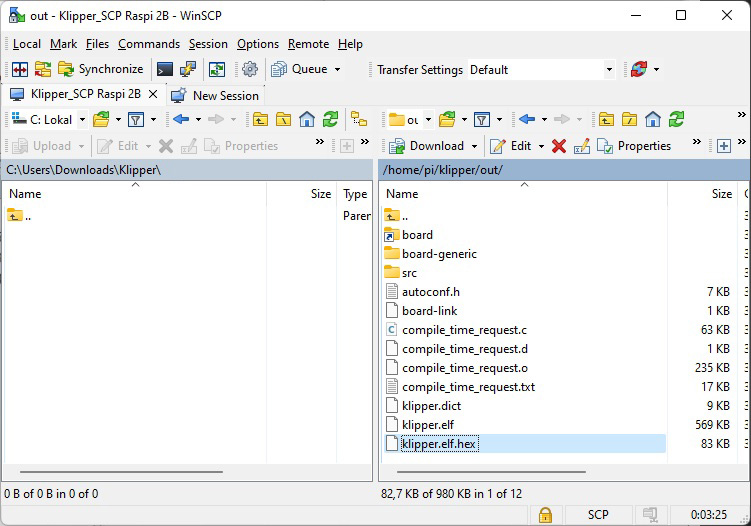Open the Help menu

tap(350, 44)
